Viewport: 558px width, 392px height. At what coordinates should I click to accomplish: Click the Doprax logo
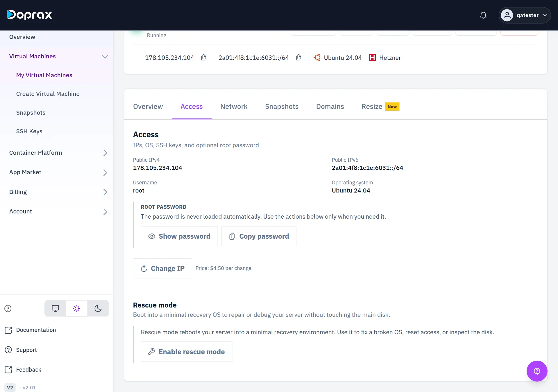click(30, 15)
